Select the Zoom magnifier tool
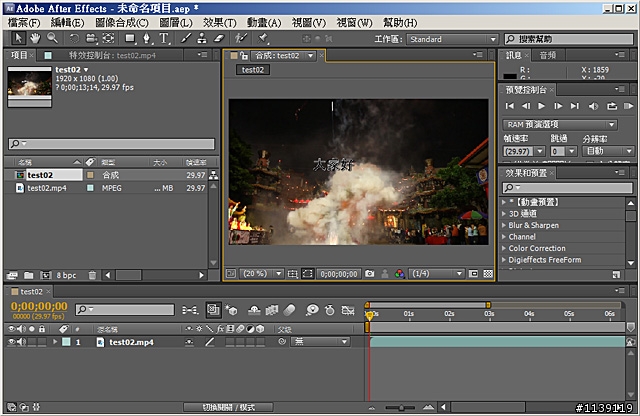Image resolution: width=640 pixels, height=416 pixels. (x=52, y=38)
